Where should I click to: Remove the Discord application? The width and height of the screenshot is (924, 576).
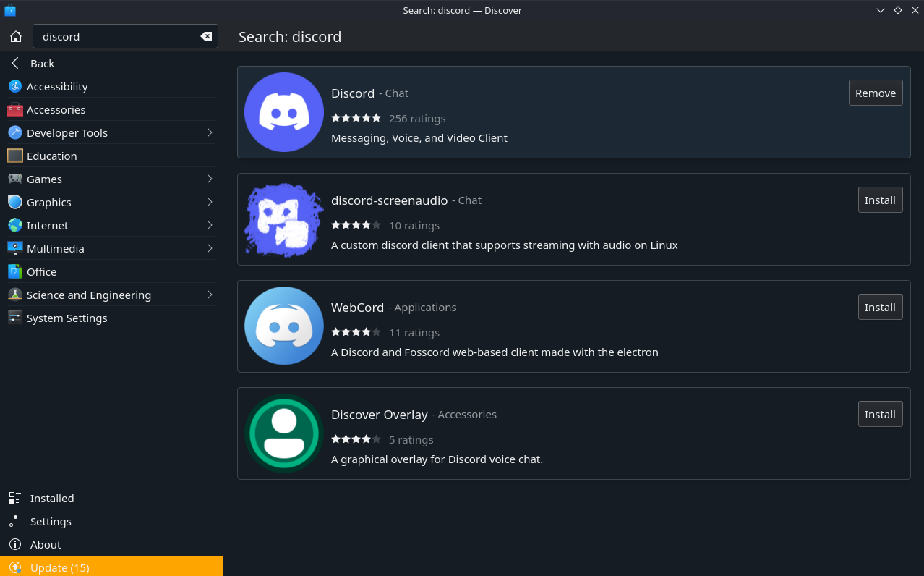click(875, 93)
